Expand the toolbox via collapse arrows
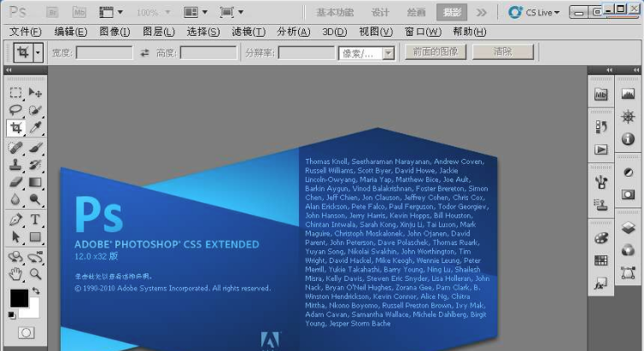 click(x=9, y=70)
